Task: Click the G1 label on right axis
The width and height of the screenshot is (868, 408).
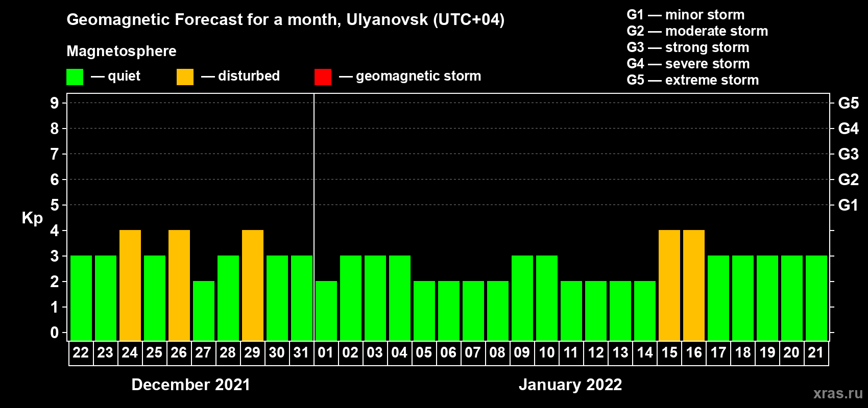Action: click(848, 205)
